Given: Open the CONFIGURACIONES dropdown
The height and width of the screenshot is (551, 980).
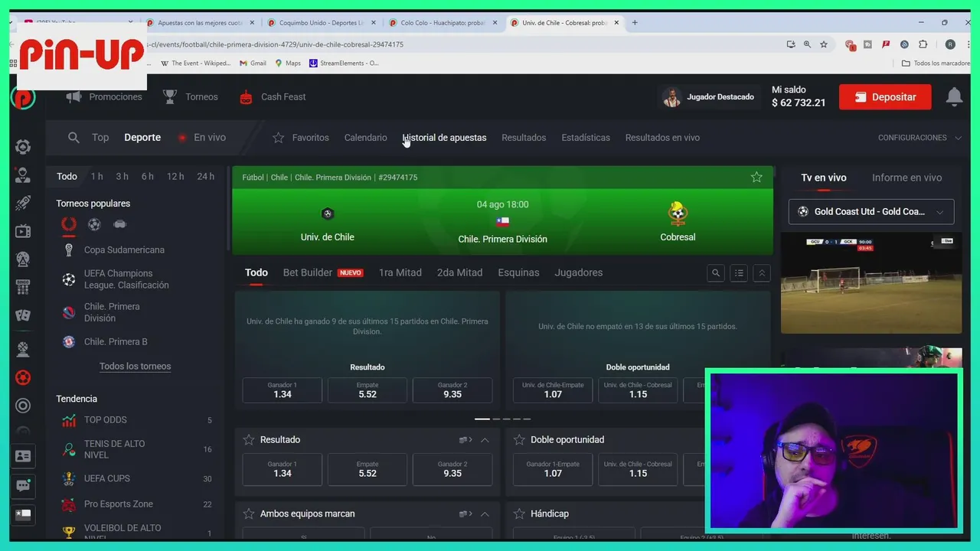Looking at the screenshot, I should [920, 138].
